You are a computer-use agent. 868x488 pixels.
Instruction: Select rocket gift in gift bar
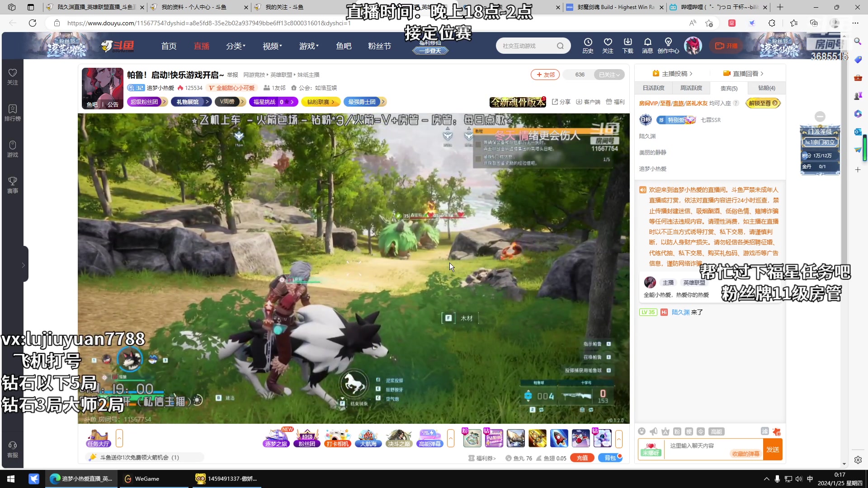pos(559,438)
